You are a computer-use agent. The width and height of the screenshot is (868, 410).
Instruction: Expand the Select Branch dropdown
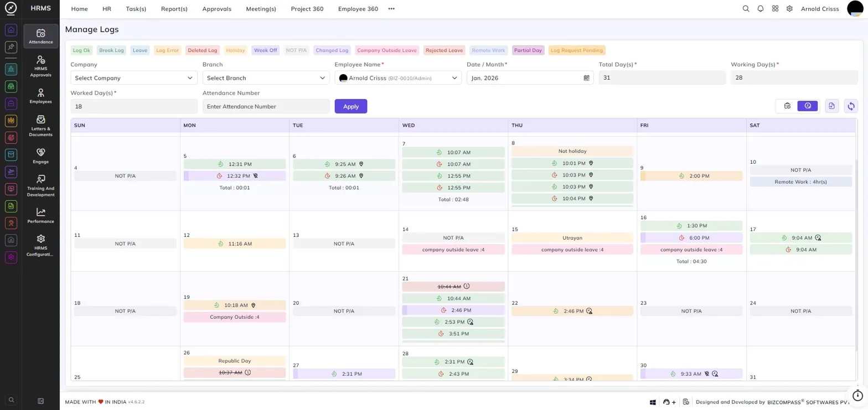[x=266, y=78]
